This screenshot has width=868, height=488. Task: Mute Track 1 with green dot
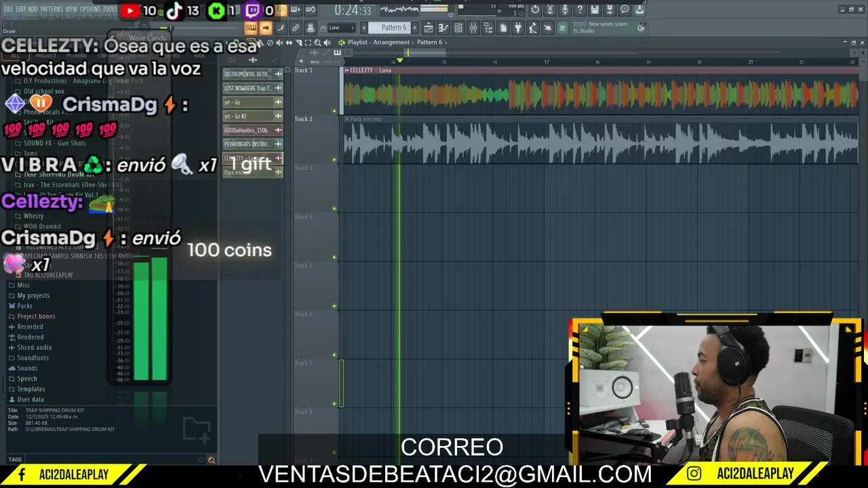[334, 110]
